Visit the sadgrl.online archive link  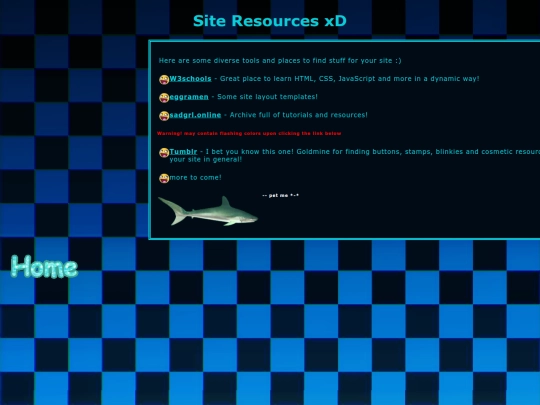coord(195,115)
